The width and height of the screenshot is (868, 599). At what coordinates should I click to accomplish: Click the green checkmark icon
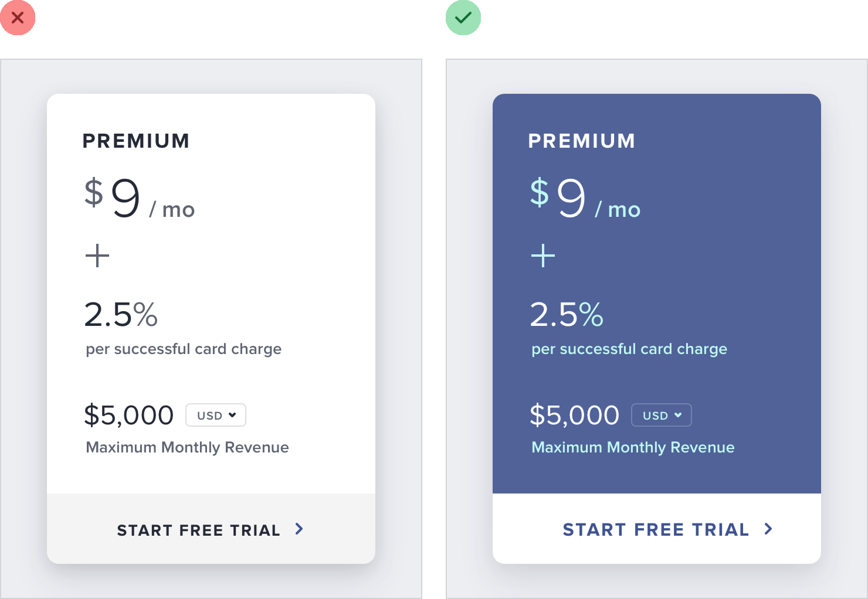tap(463, 18)
